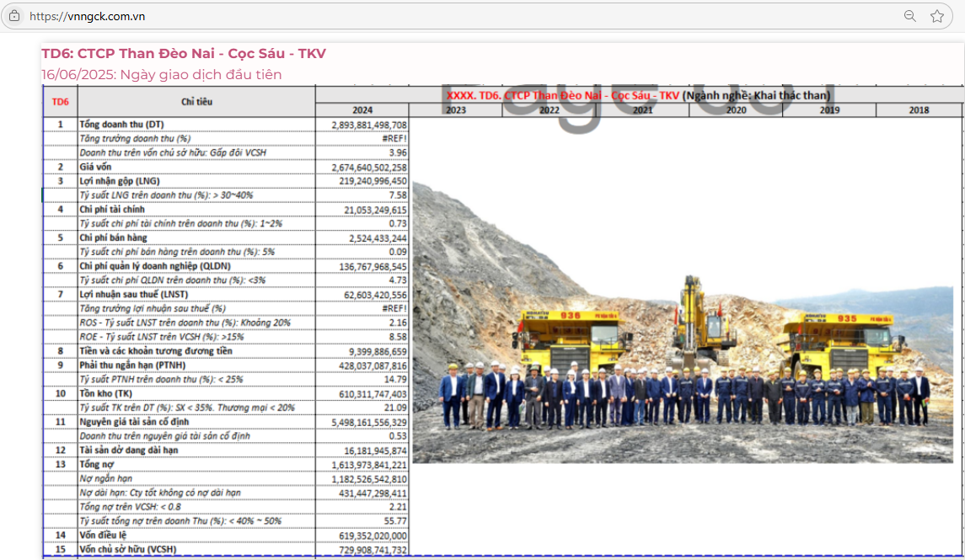Select Chi phí bán hàng row label
The height and width of the screenshot is (560, 965).
tap(113, 237)
